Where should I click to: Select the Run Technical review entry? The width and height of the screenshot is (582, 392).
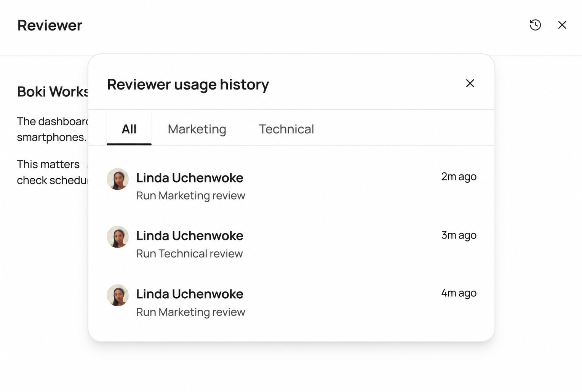click(189, 254)
